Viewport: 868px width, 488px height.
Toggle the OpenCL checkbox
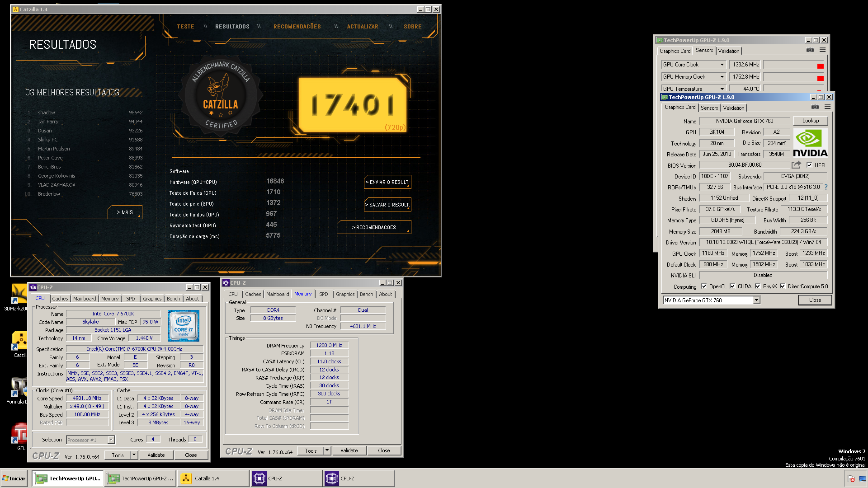coord(703,286)
